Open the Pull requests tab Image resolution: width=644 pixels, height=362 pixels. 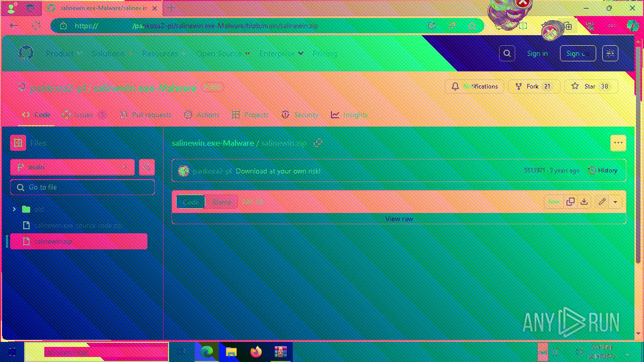coord(146,115)
